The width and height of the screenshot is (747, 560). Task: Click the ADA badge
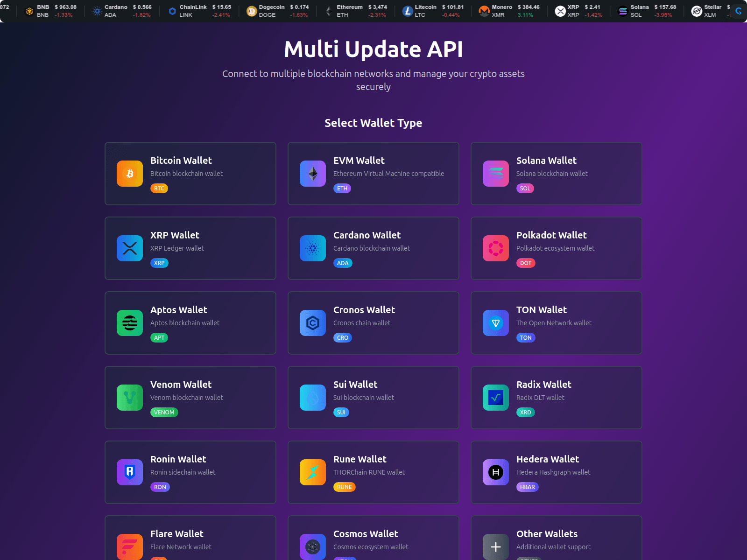tap(343, 263)
